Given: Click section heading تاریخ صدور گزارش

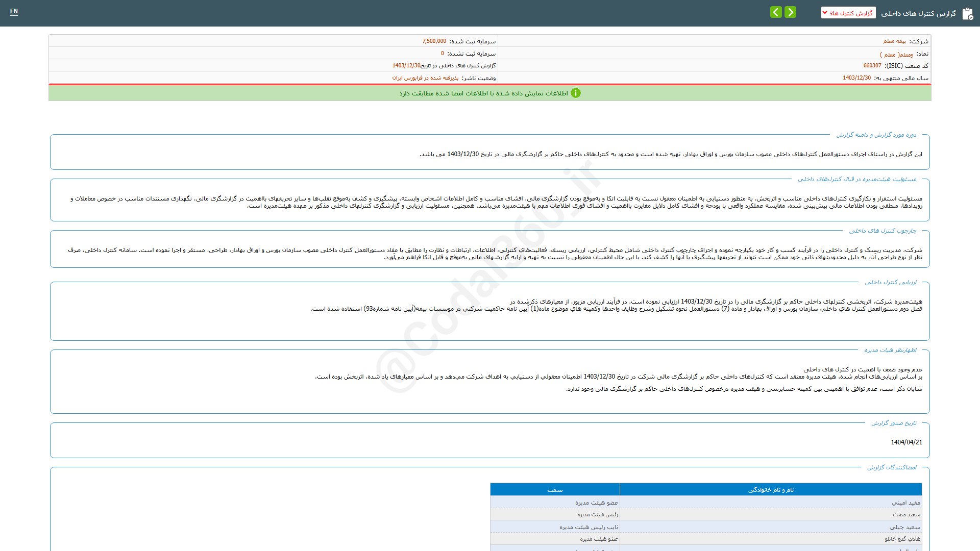Looking at the screenshot, I should pos(894,423).
